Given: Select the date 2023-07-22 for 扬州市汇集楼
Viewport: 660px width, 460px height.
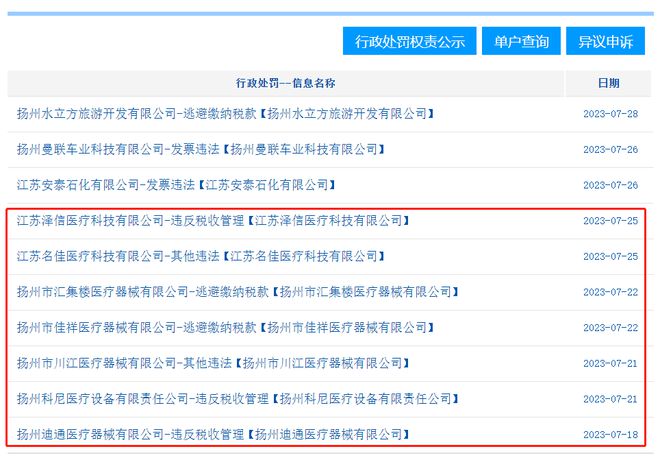Looking at the screenshot, I should coord(610,292).
